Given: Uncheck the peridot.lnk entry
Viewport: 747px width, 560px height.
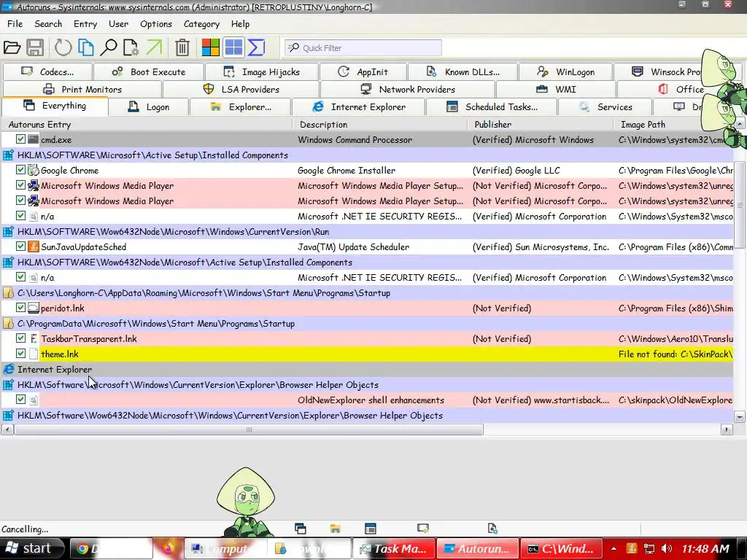Looking at the screenshot, I should point(20,308).
